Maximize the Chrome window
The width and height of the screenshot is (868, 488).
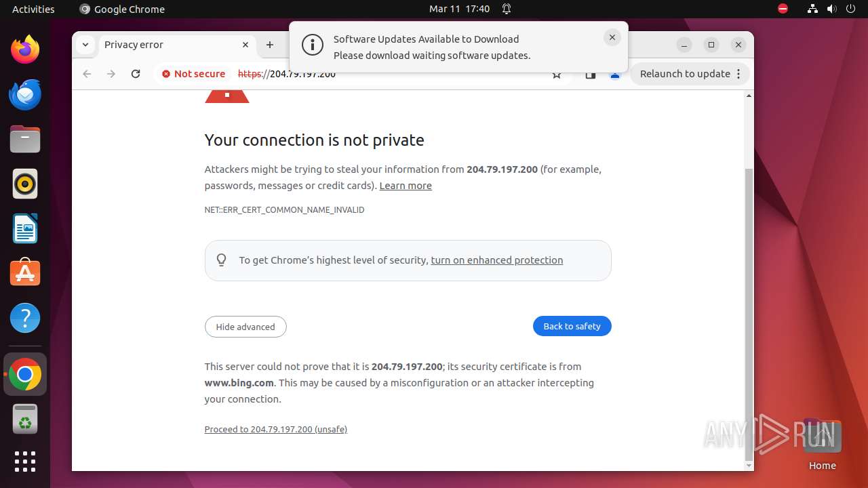711,45
